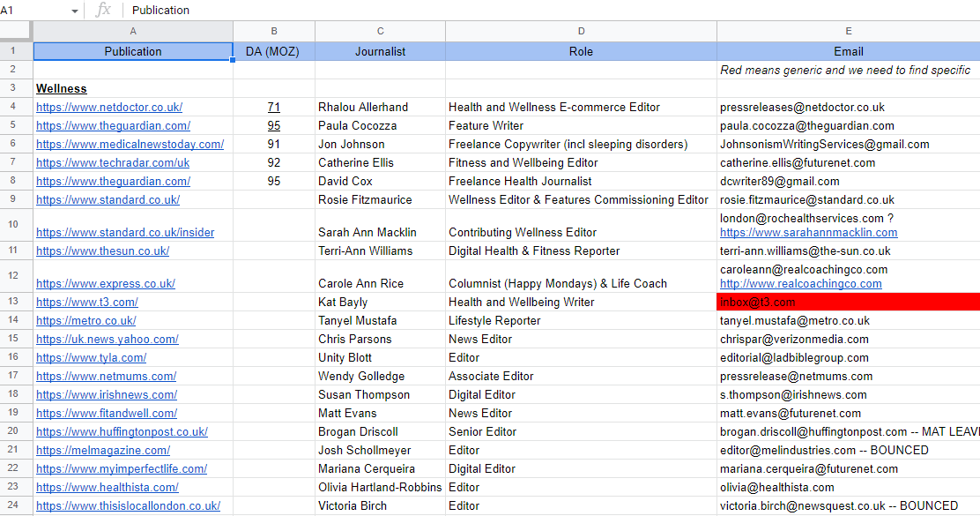
Task: Open the myimperfectlife.com link
Action: tap(122, 468)
